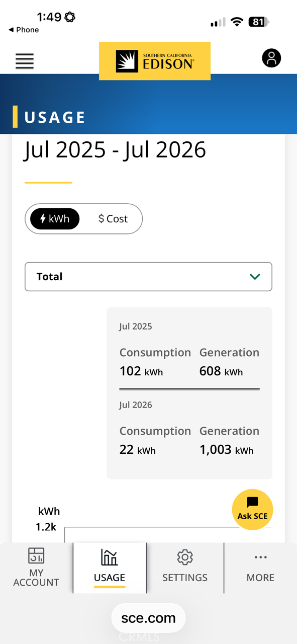Select the MY ACCOUNT tab label
Viewport: 297px width, 644px height.
[x=36, y=578]
